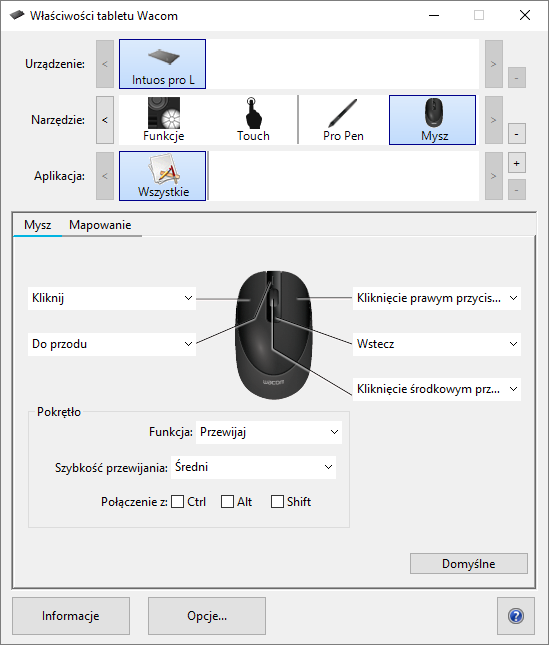Click the Wacom tablet icon in title bar
Screen dimensions: 549x645
pyautogui.click(x=17, y=16)
